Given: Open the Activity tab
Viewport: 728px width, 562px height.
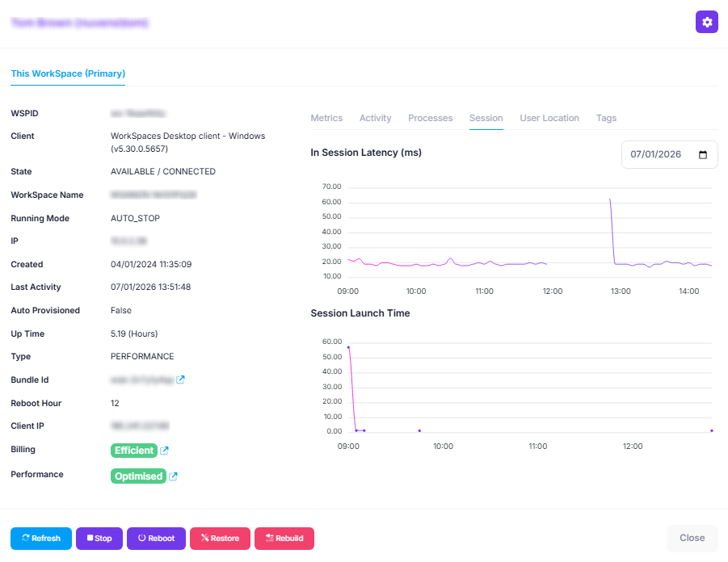Looking at the screenshot, I should (375, 118).
